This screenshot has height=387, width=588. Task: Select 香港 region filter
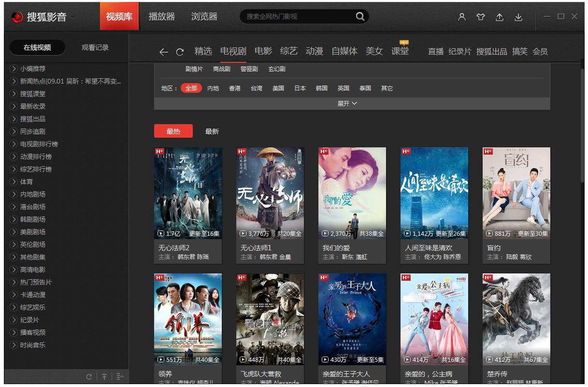click(235, 88)
